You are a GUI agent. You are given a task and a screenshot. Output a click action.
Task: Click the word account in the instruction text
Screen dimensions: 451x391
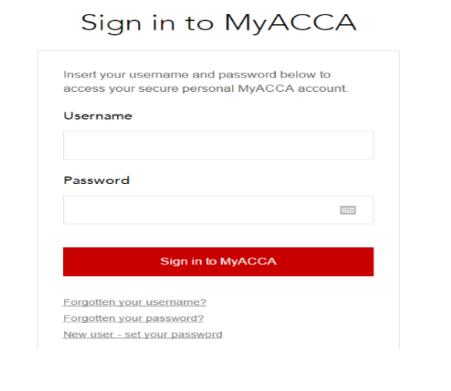pos(322,89)
